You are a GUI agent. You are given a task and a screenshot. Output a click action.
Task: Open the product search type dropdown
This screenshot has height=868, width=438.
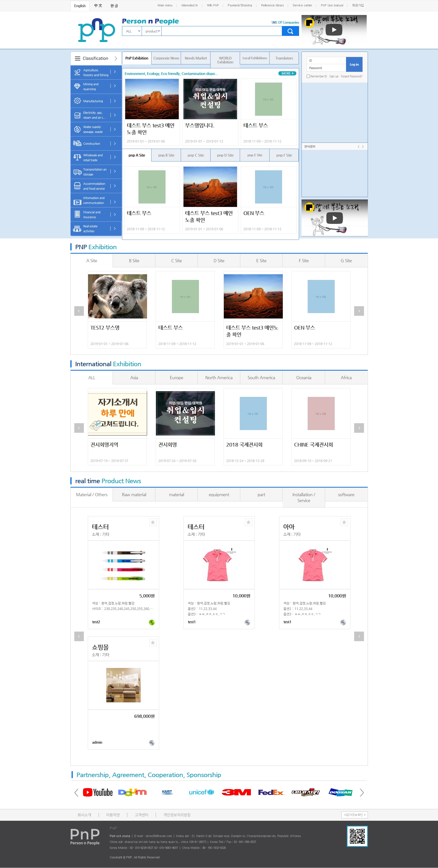152,31
